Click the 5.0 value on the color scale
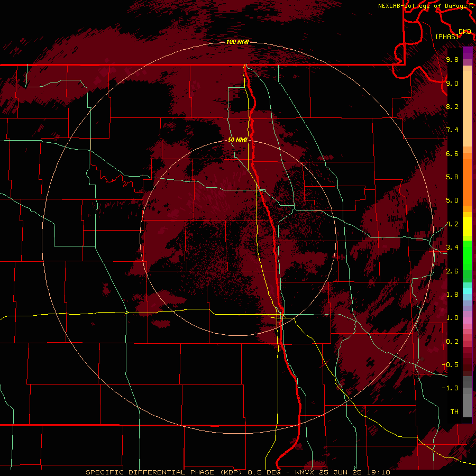 [x=452, y=200]
